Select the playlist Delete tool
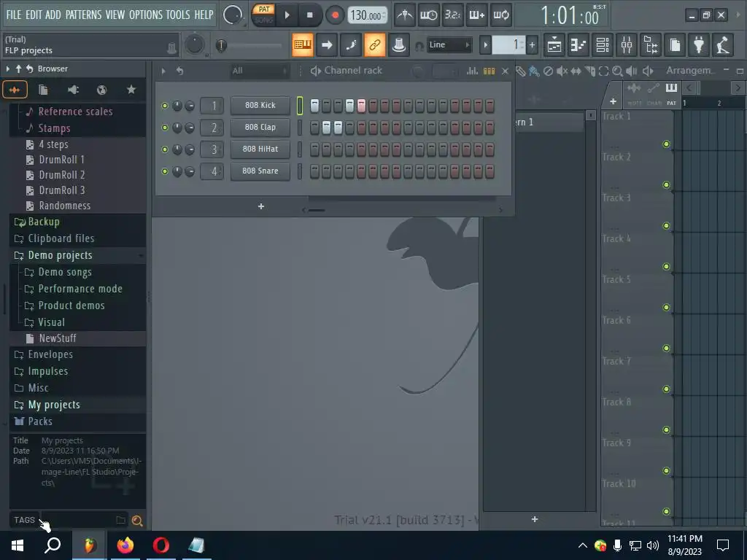 pyautogui.click(x=549, y=71)
